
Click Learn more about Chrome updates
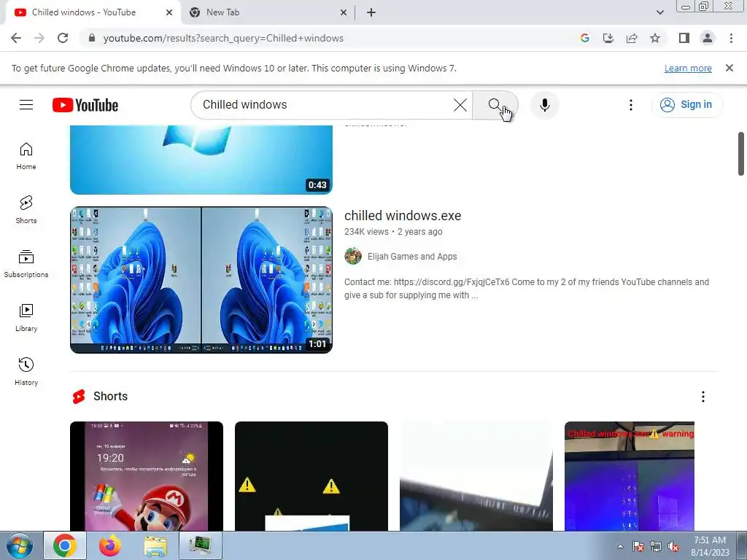coord(688,68)
